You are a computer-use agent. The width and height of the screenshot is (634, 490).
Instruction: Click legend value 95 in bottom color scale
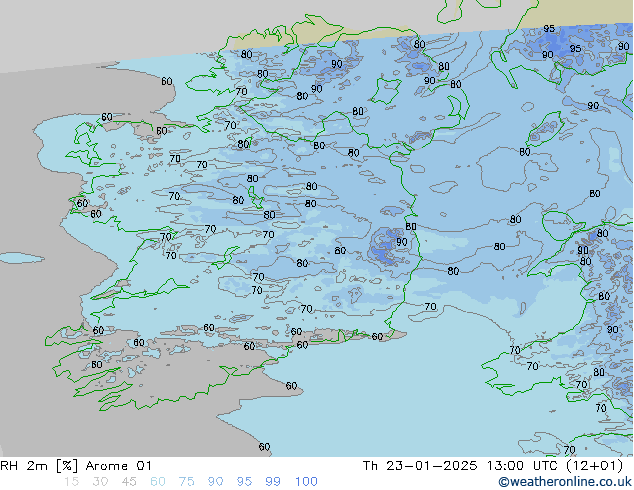(x=244, y=482)
